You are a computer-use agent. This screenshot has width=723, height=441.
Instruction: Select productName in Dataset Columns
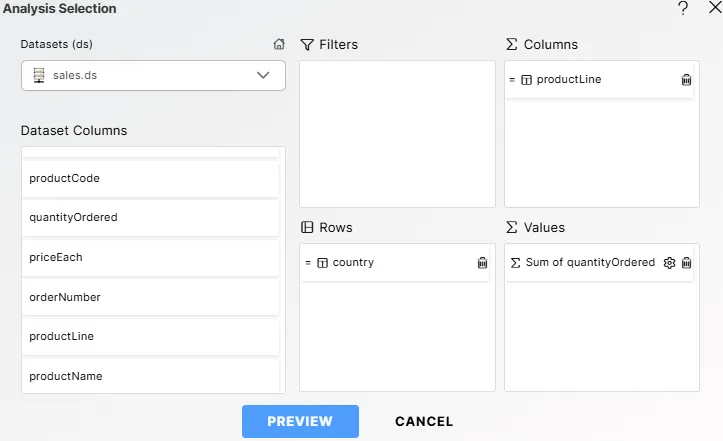pos(150,376)
